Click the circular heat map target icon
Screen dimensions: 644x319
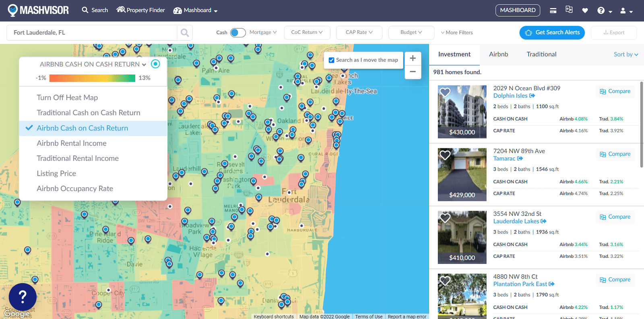[155, 64]
